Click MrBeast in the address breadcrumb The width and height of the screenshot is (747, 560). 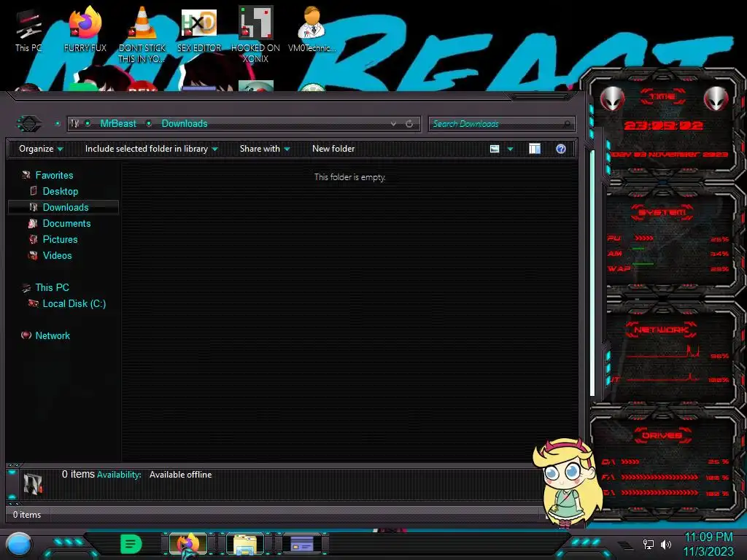(x=118, y=124)
